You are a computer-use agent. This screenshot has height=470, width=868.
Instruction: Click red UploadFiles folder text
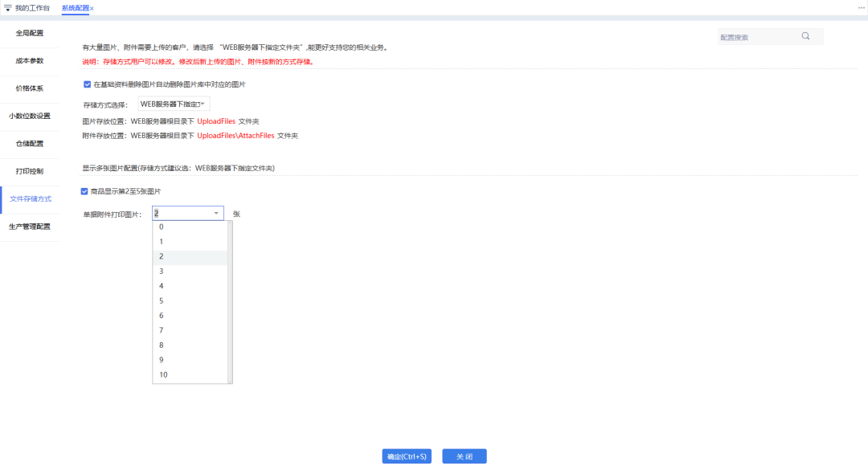(x=216, y=121)
